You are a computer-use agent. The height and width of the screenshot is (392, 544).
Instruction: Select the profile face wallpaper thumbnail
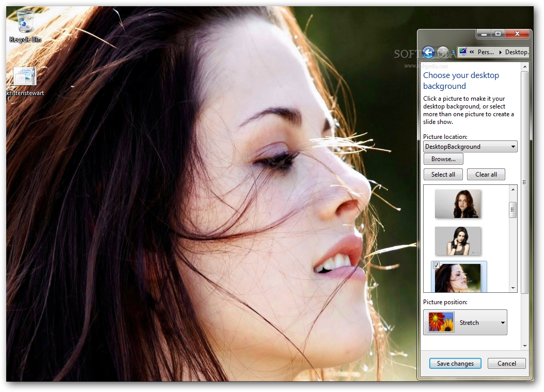point(458,277)
